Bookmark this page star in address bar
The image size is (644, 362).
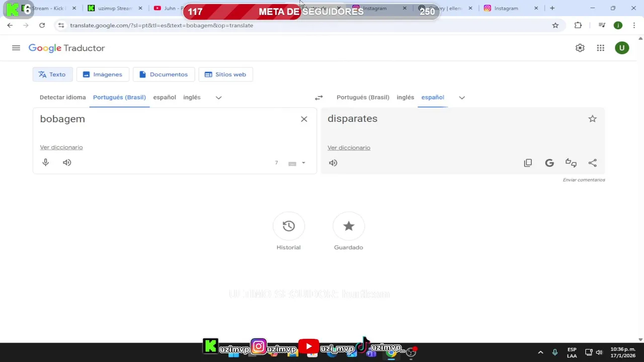tap(555, 25)
